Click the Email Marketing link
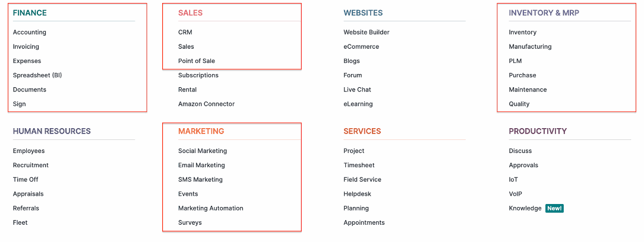Viewport: 644px width, 242px height. point(201,165)
